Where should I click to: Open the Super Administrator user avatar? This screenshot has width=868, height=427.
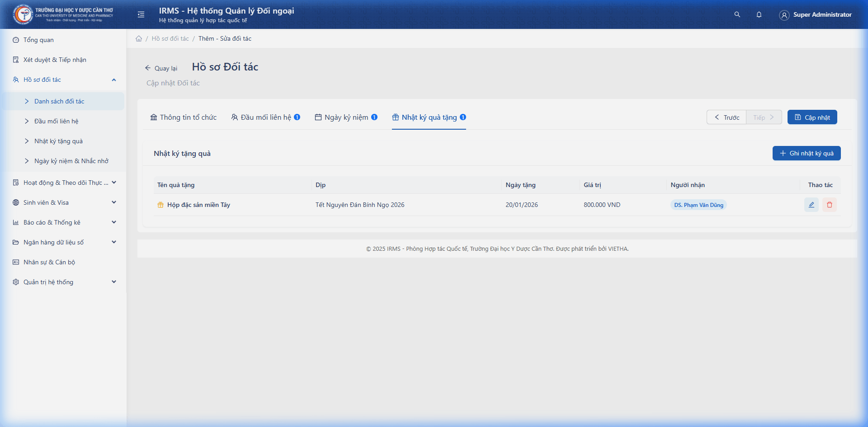[784, 15]
